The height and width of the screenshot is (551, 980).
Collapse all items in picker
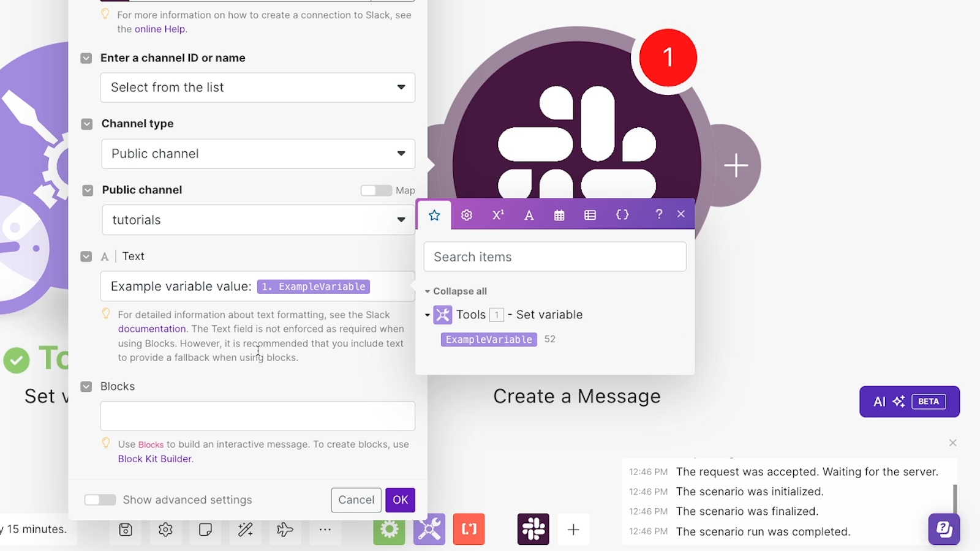tap(456, 291)
